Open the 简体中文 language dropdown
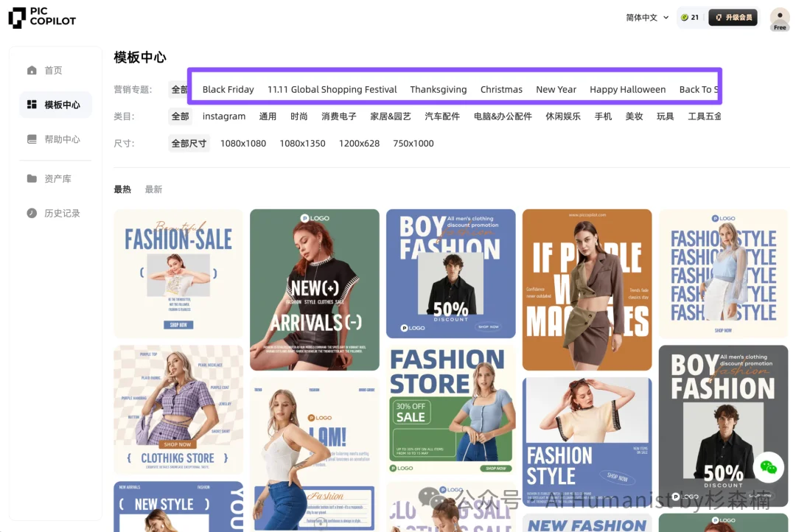This screenshot has height=532, width=796. (x=646, y=16)
